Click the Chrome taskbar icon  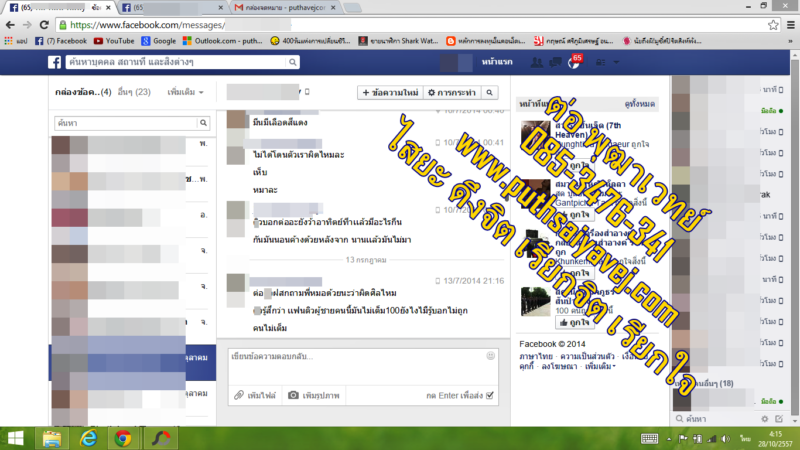pos(123,438)
